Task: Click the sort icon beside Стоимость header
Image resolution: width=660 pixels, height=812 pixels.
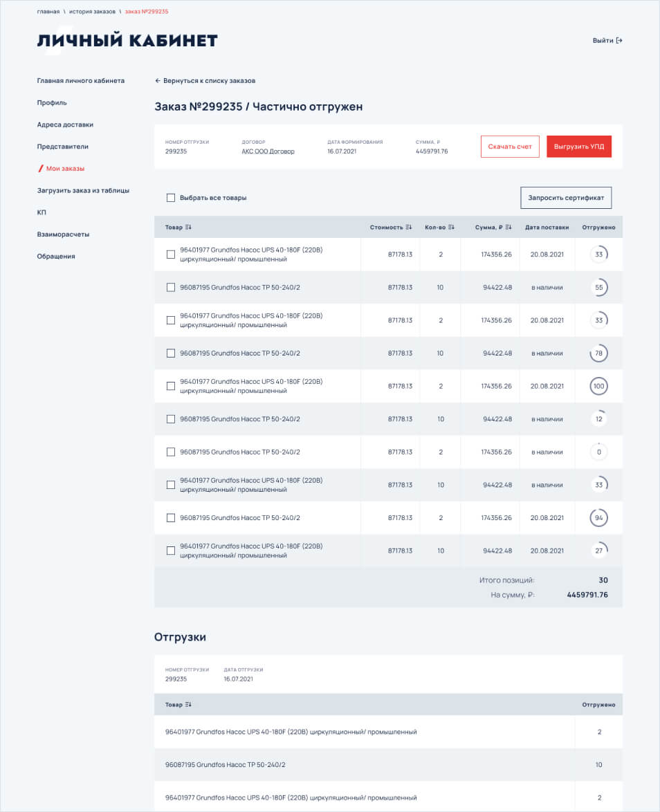Action: [409, 227]
